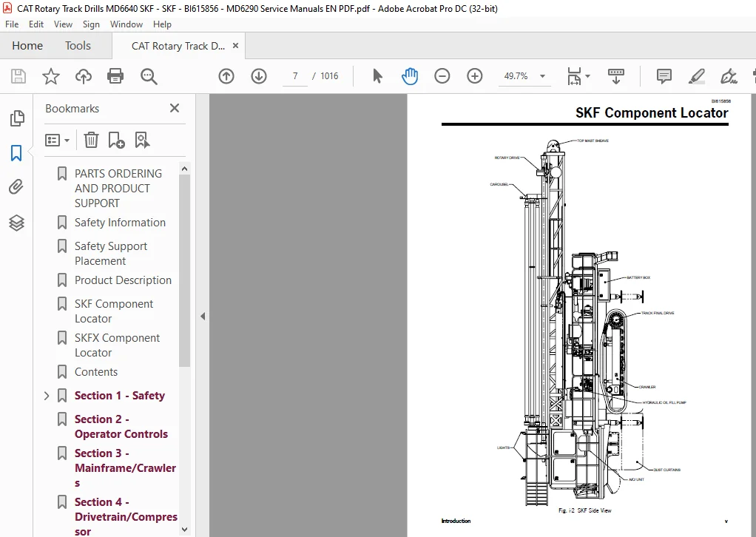This screenshot has height=537, width=756.
Task: Click the page number input field
Action: [x=295, y=76]
